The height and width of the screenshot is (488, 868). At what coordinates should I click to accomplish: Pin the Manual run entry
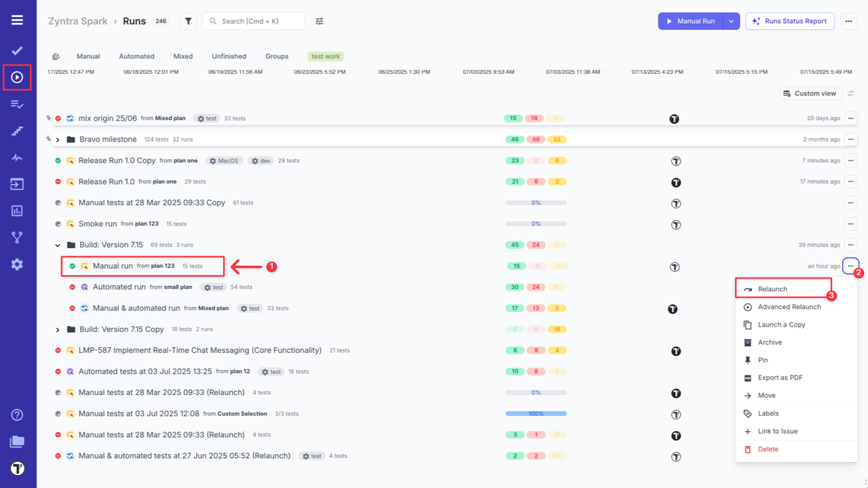click(x=764, y=359)
